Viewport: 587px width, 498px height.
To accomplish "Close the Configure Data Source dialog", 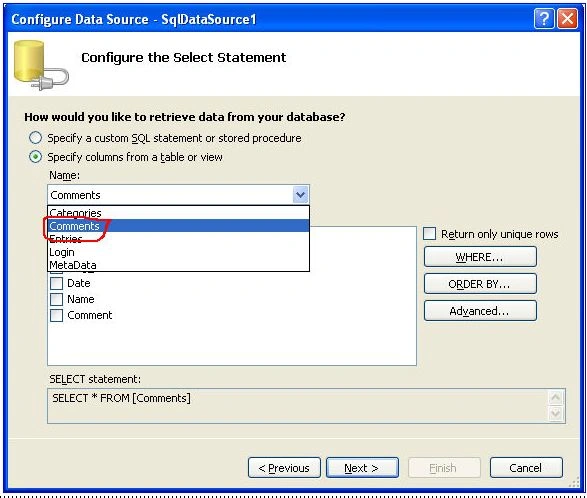I will coord(568,18).
